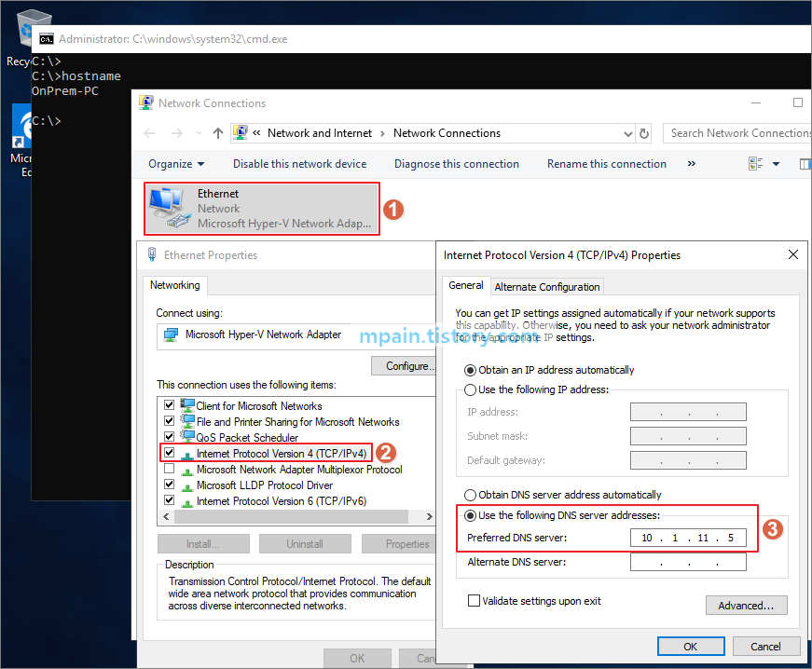Click Disable this network device
The width and height of the screenshot is (812, 669).
pyautogui.click(x=299, y=164)
